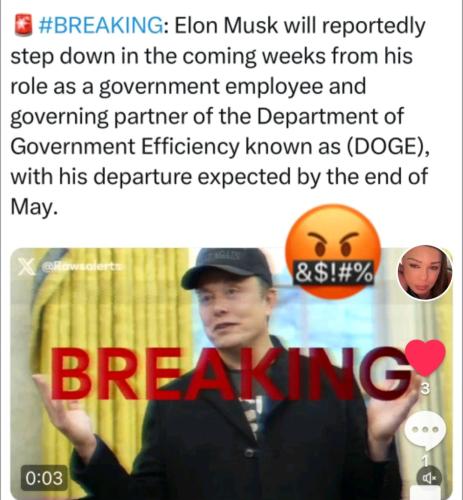
Task: Click the comment count number 1
Action: 425,461
